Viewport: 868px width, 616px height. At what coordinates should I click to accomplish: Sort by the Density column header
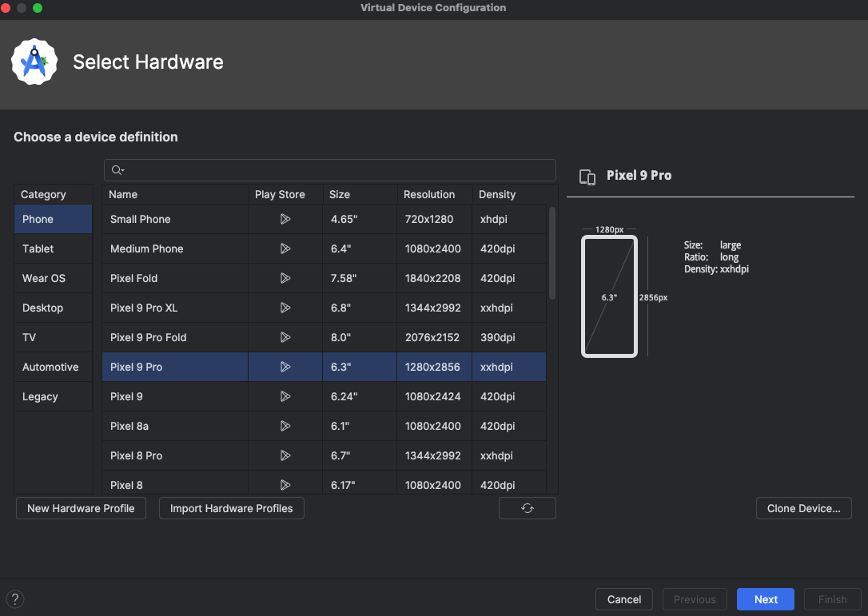click(x=509, y=194)
